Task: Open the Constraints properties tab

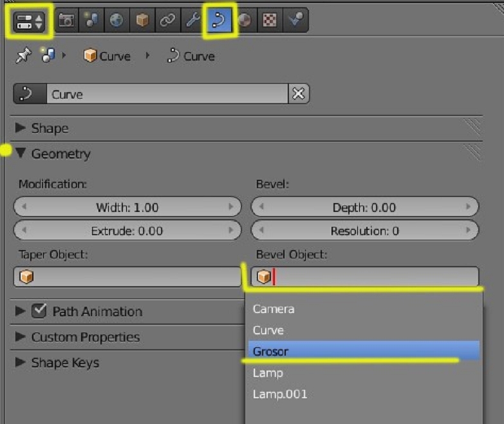Action: [167, 21]
